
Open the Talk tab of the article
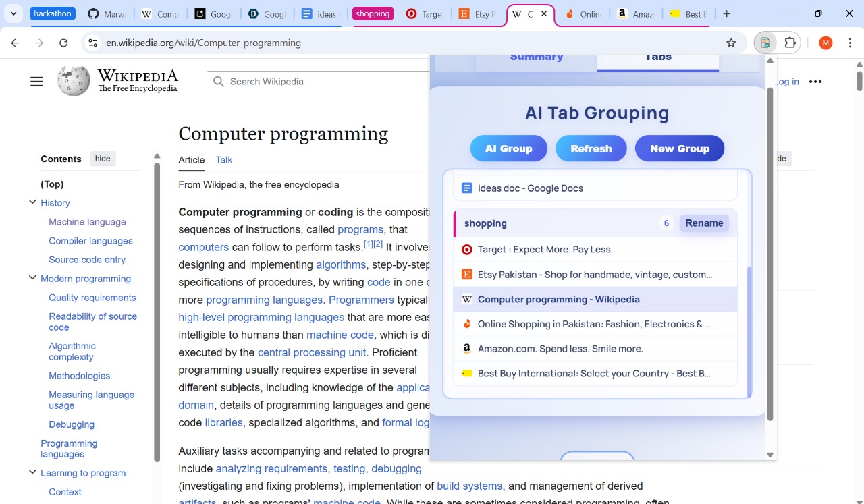coord(224,160)
